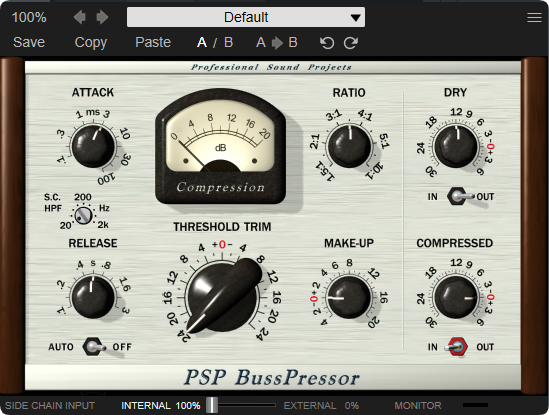Image resolution: width=549 pixels, height=415 pixels.
Task: Click the DRY level knob
Action: tap(456, 146)
